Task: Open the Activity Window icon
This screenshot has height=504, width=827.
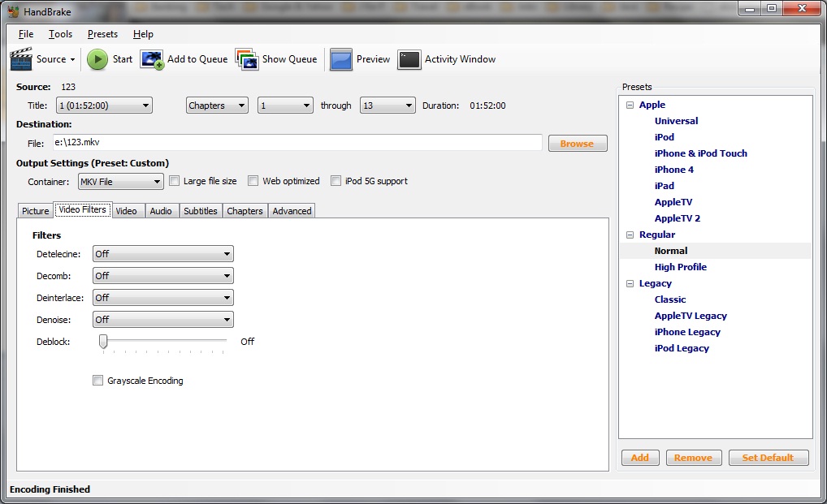Action: (409, 59)
